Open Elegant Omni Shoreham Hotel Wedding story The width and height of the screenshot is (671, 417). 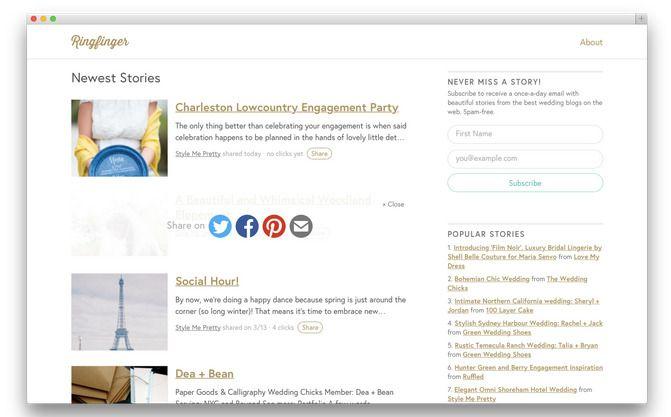[x=515, y=390]
